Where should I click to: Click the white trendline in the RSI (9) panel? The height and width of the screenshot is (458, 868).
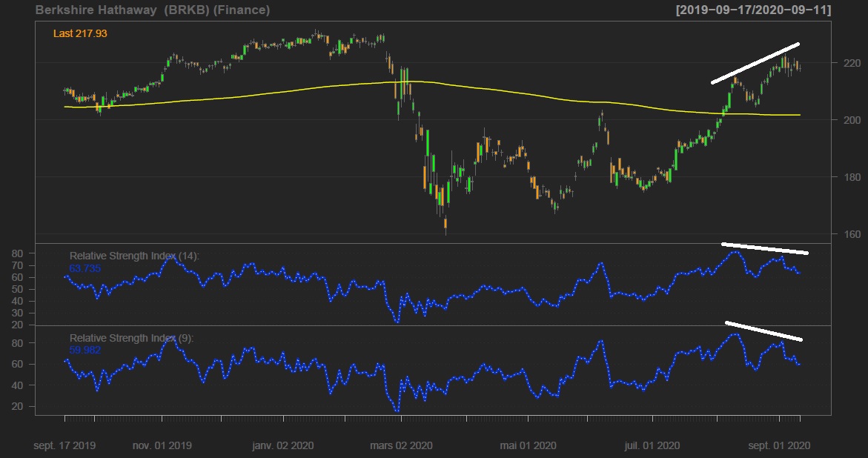tap(763, 331)
